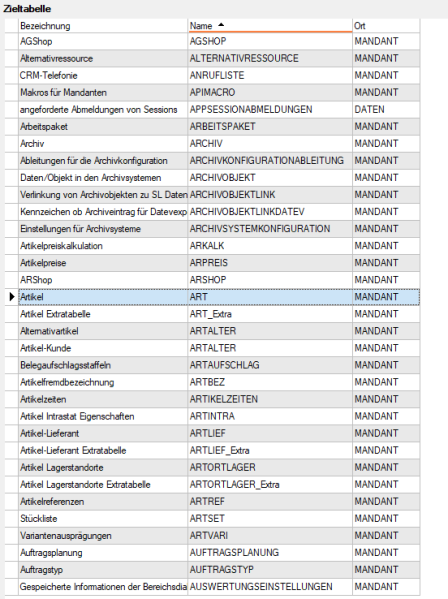Select the ARTLIEF_Extra name cell

click(270, 450)
